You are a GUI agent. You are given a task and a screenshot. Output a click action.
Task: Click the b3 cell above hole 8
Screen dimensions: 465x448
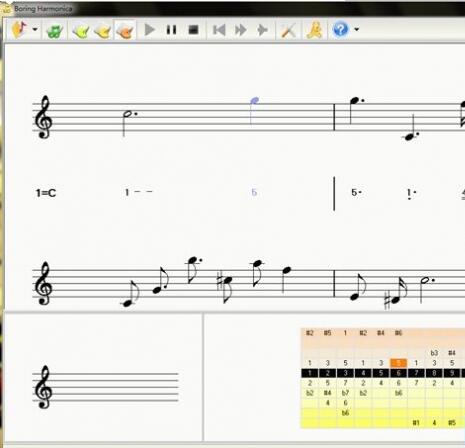(x=434, y=353)
